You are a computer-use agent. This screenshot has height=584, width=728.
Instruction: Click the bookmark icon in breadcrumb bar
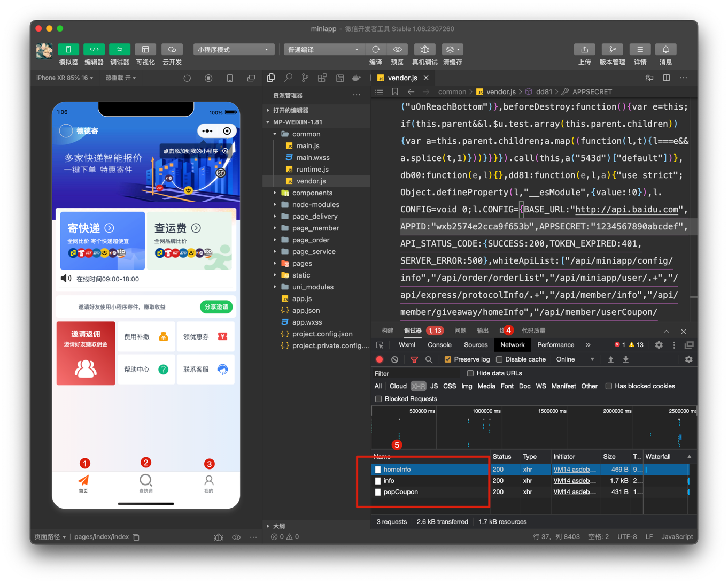tap(395, 91)
